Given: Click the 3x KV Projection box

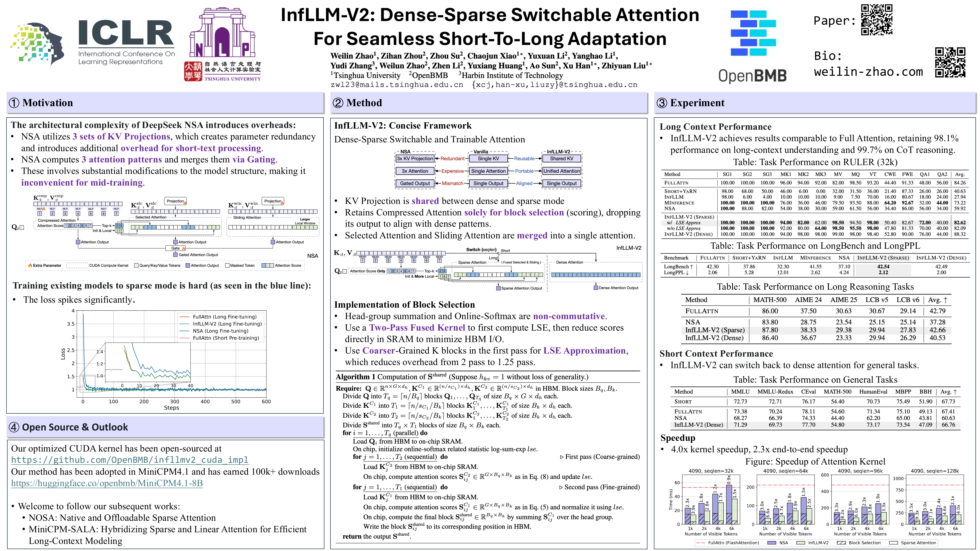Looking at the screenshot, I should click(415, 159).
